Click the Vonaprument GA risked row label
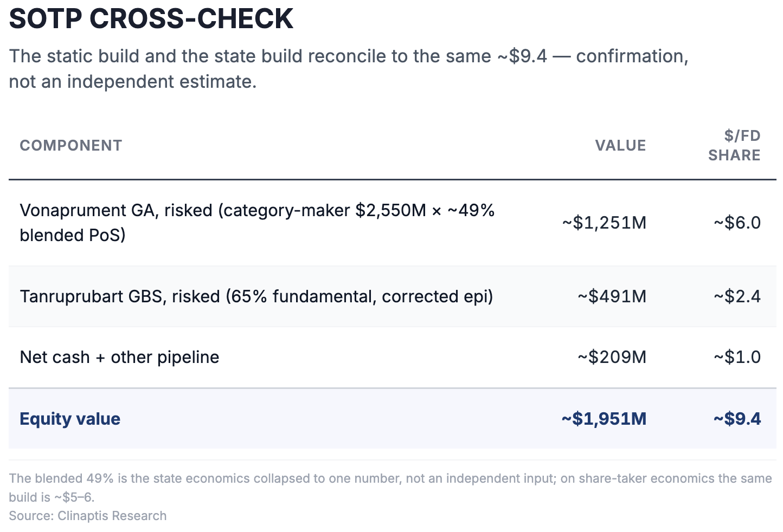 pos(257,223)
